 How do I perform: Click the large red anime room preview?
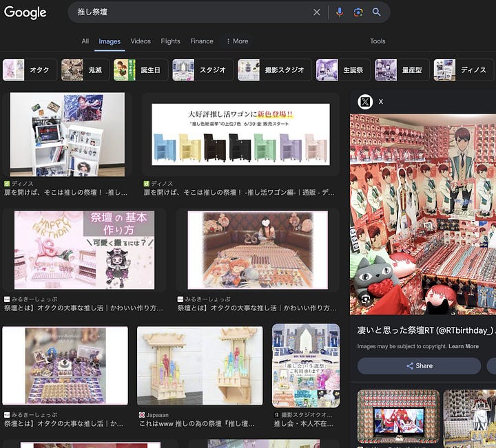point(423,214)
